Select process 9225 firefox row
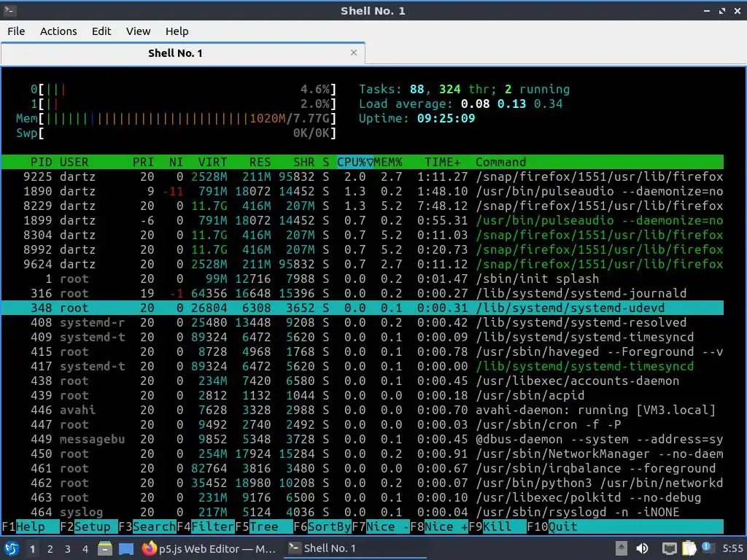The image size is (747, 560). [363, 176]
